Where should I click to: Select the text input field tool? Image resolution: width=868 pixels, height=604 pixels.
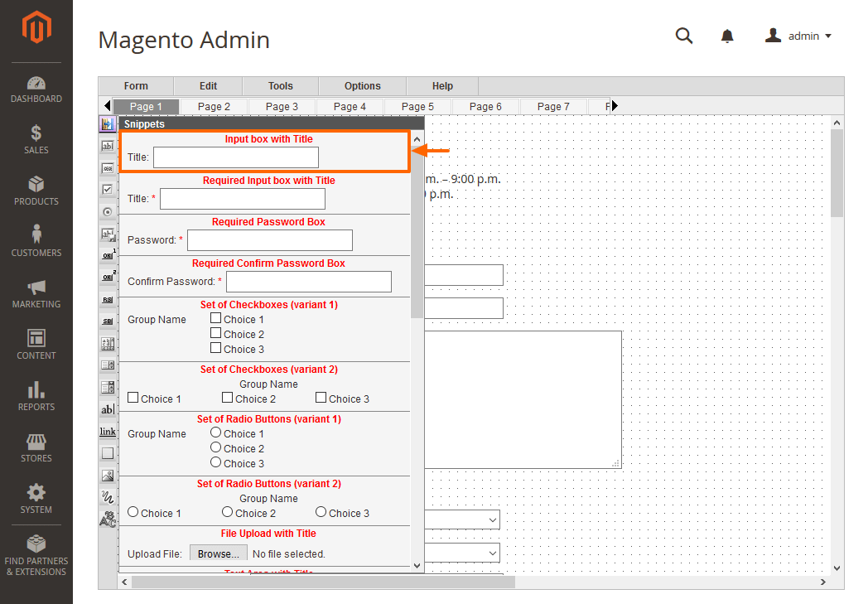coord(108,147)
